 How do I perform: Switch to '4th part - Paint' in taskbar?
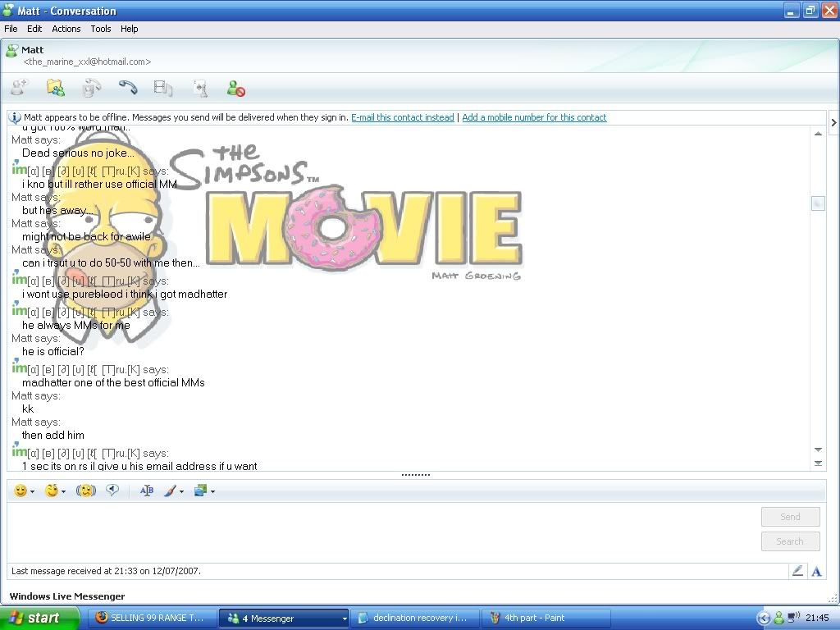(x=533, y=618)
